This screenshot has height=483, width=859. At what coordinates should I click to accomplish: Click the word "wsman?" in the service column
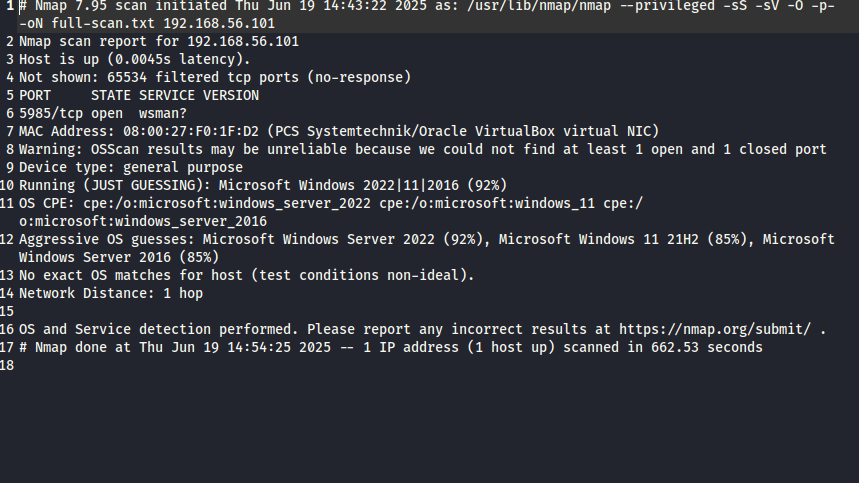coord(163,113)
